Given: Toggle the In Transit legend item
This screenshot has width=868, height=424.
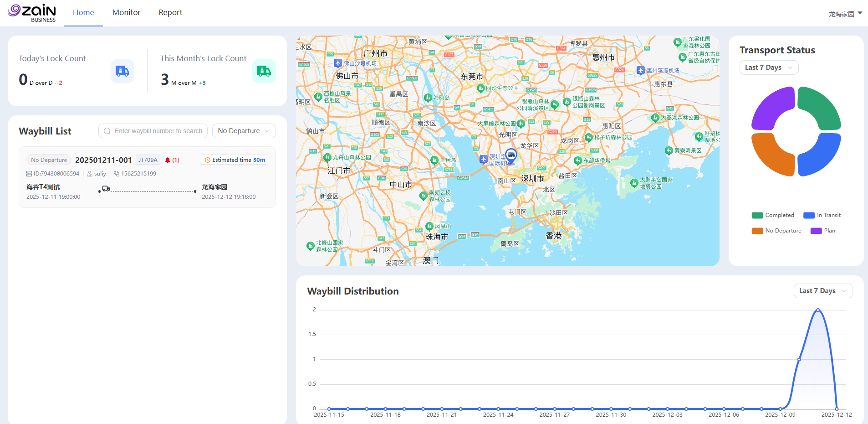Looking at the screenshot, I should pos(822,215).
